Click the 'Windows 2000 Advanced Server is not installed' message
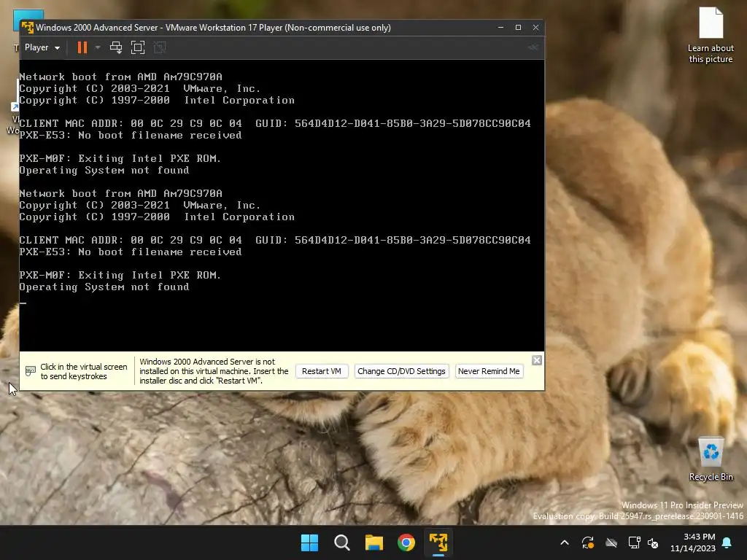 214,371
